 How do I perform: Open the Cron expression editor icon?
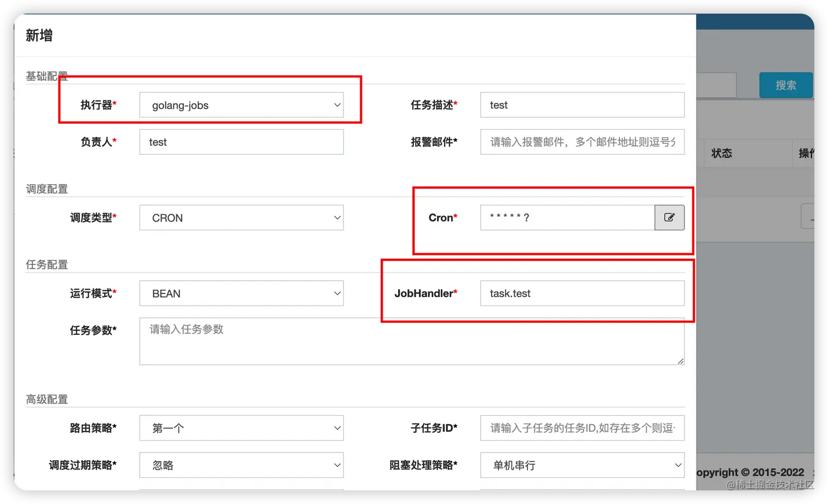pyautogui.click(x=669, y=218)
